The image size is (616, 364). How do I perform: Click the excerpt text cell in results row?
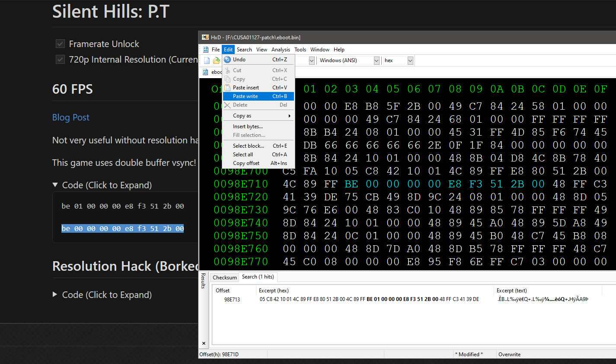point(542,299)
